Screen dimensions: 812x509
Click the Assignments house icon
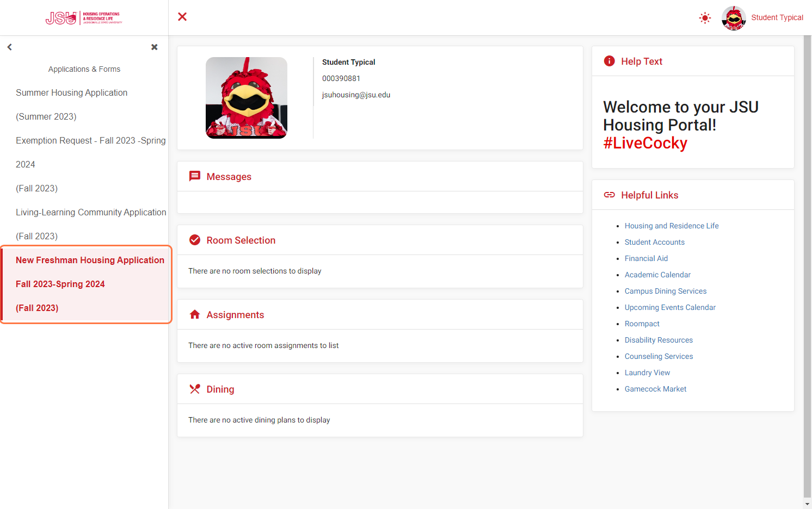click(x=195, y=314)
